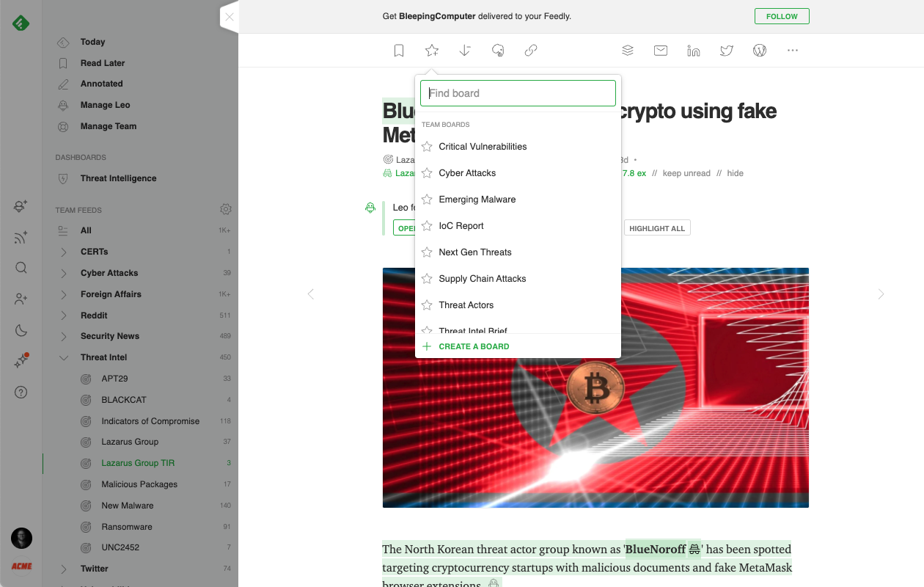924x587 pixels.
Task: Toggle star for Emerging Malware board
Action: coord(427,200)
